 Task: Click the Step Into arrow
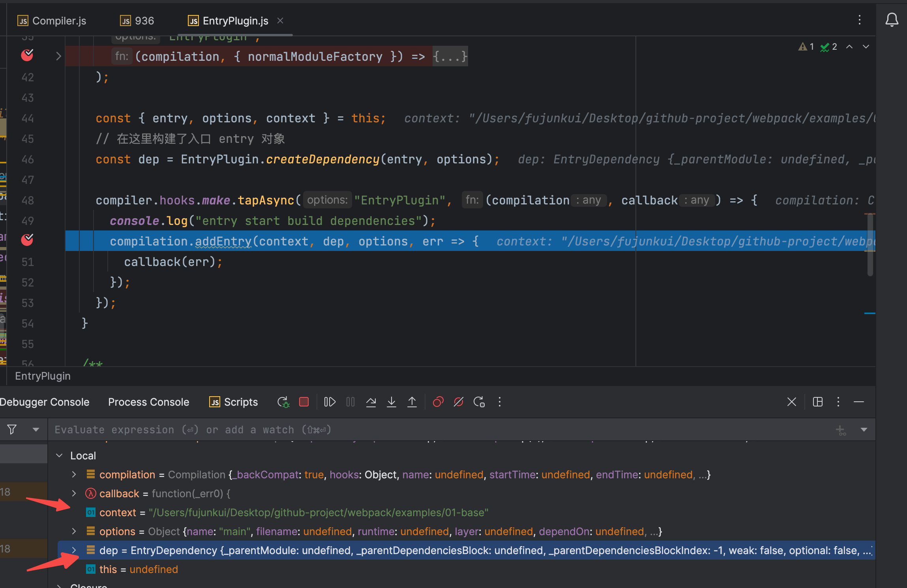(392, 402)
